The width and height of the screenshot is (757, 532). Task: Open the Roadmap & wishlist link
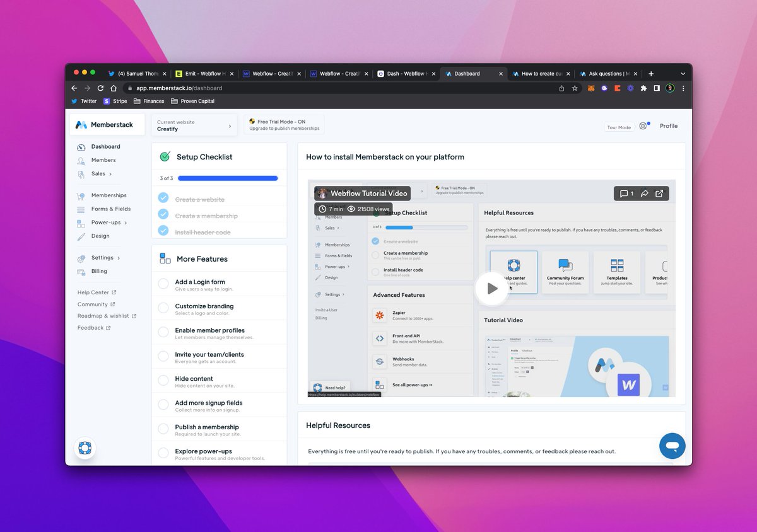107,316
